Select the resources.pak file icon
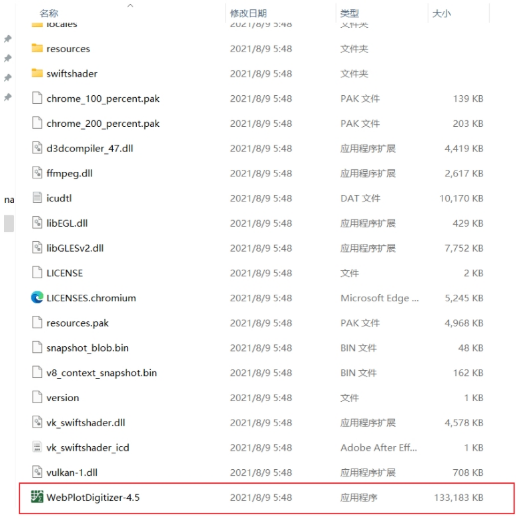Viewport: 516px width, 518px height. [37, 322]
